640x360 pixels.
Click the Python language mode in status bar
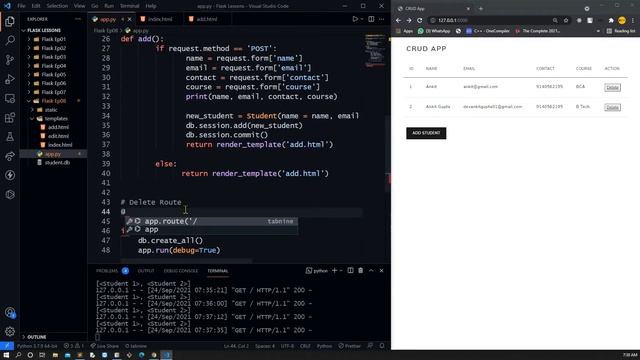click(324, 346)
